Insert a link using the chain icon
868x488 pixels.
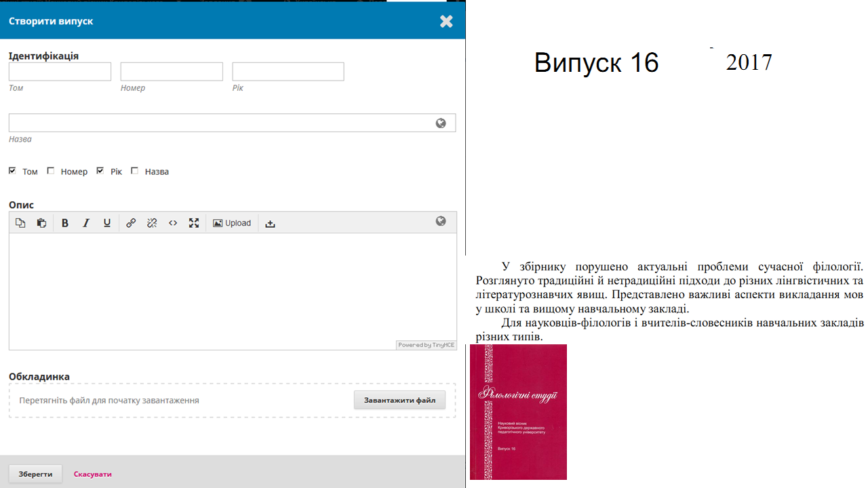pyautogui.click(x=131, y=223)
